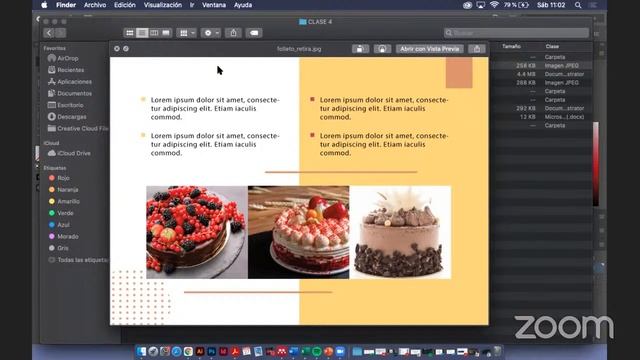
Task: Click Abrir con Vista Previa button
Action: (429, 49)
